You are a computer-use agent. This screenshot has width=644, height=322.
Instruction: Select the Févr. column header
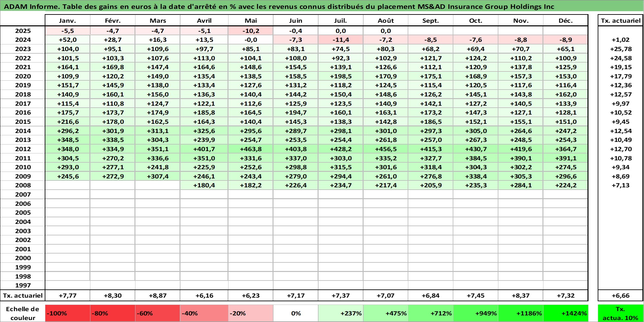(x=112, y=20)
